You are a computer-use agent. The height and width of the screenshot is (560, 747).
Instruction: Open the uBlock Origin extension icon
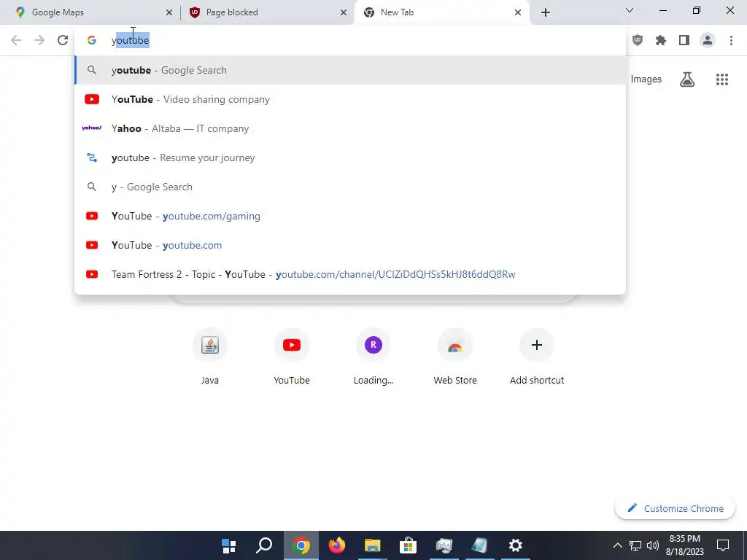638,40
